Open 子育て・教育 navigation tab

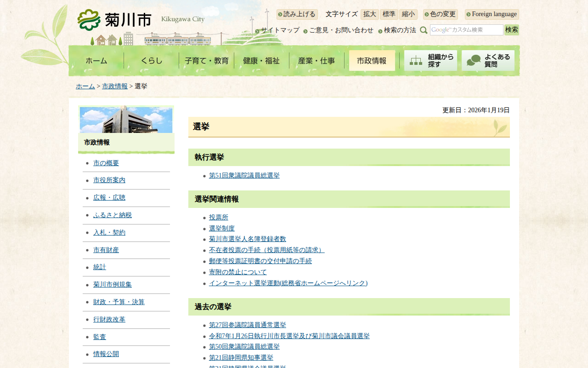[207, 61]
